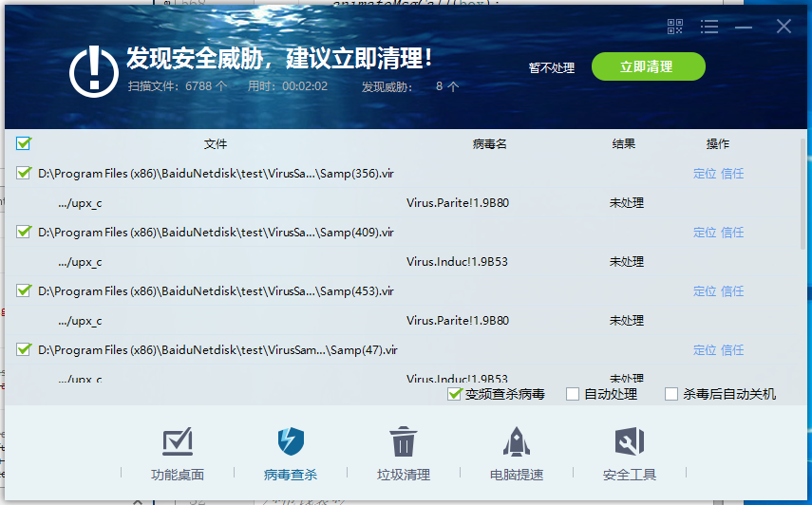Click the 操作 column header
The width and height of the screenshot is (812, 505).
[718, 144]
